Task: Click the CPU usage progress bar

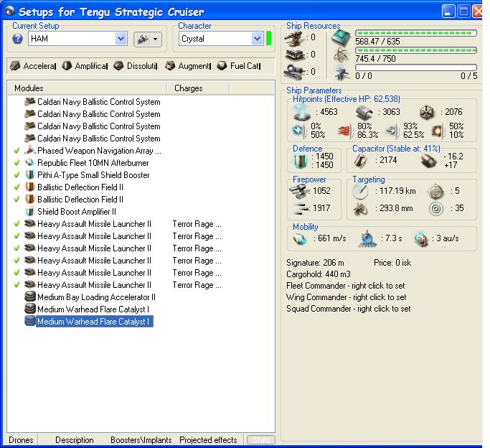Action: 416,33
